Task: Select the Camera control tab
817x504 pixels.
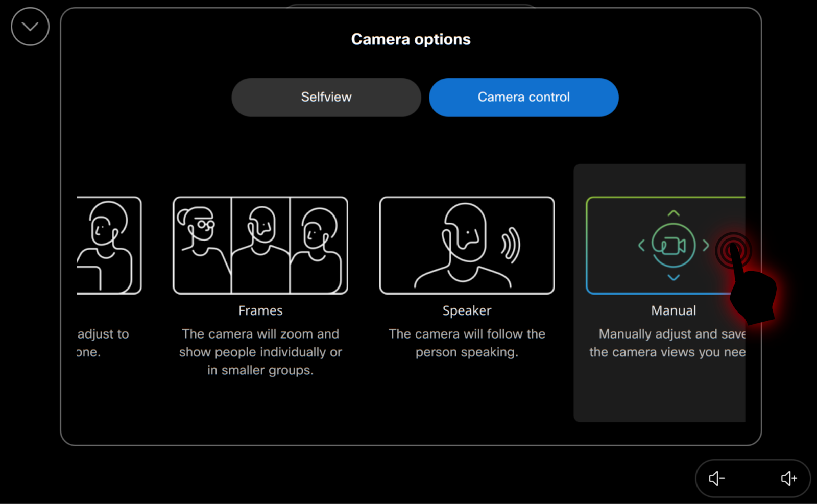Action: (x=523, y=97)
